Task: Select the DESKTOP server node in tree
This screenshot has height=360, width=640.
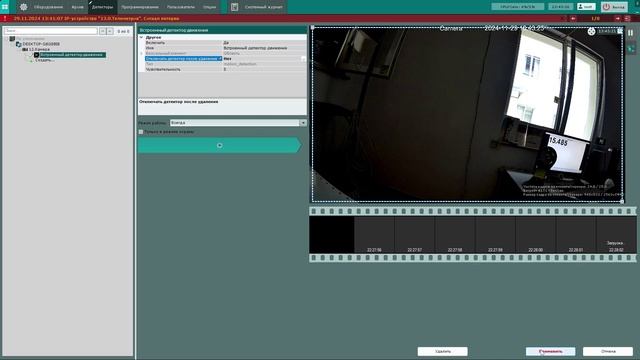Action: tap(41, 44)
